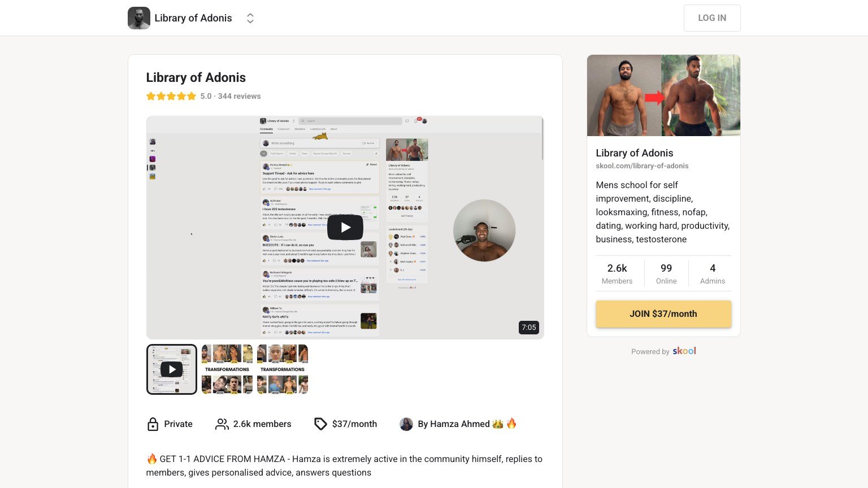
Task: Click the Mens school description text
Action: pyautogui.click(x=663, y=212)
